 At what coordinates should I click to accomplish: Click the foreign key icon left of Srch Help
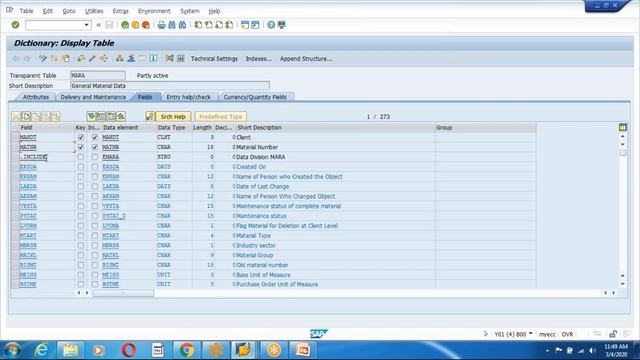coord(150,116)
